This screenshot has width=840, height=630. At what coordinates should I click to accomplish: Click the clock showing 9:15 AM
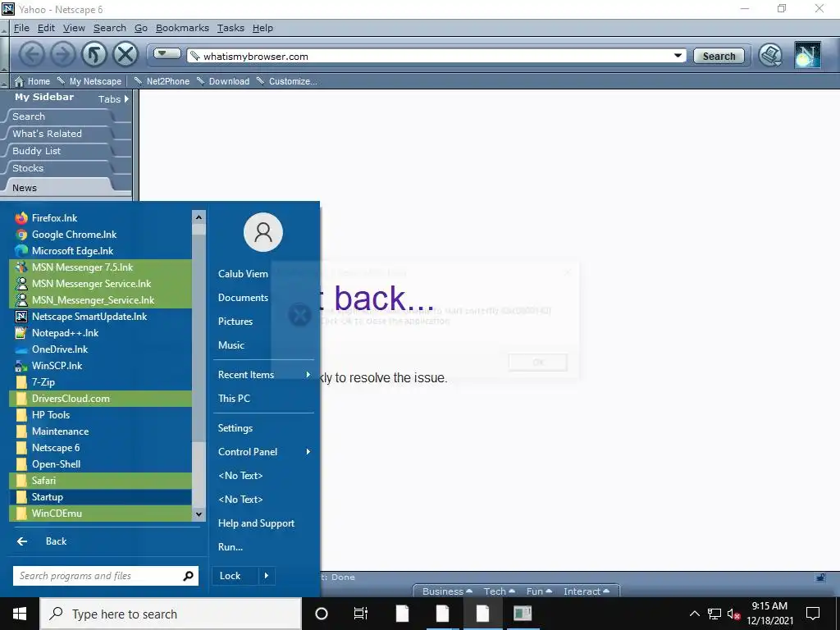(x=769, y=606)
